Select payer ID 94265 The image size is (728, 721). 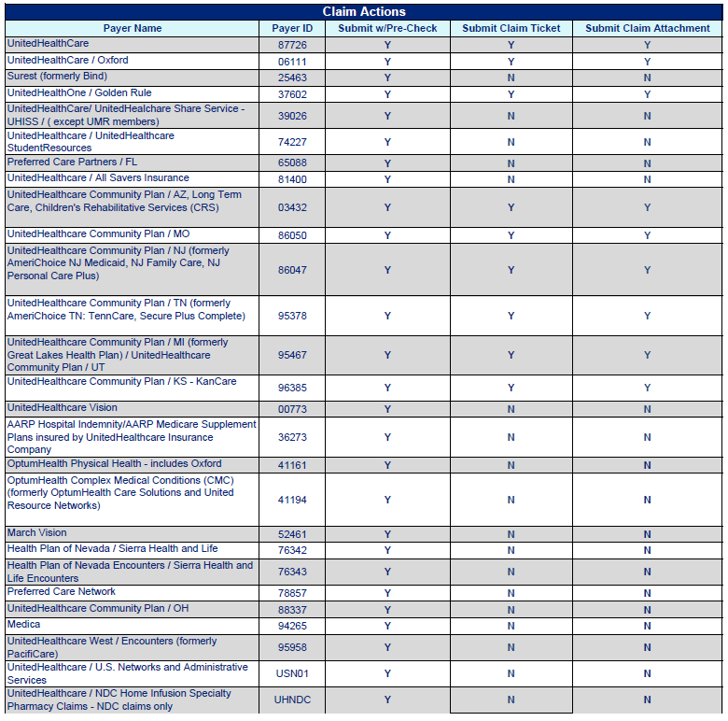pos(292,626)
